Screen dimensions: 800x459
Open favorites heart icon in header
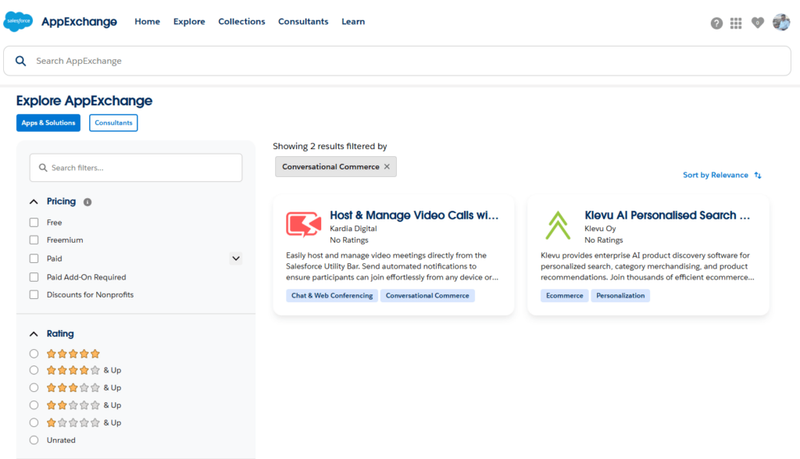pos(758,23)
